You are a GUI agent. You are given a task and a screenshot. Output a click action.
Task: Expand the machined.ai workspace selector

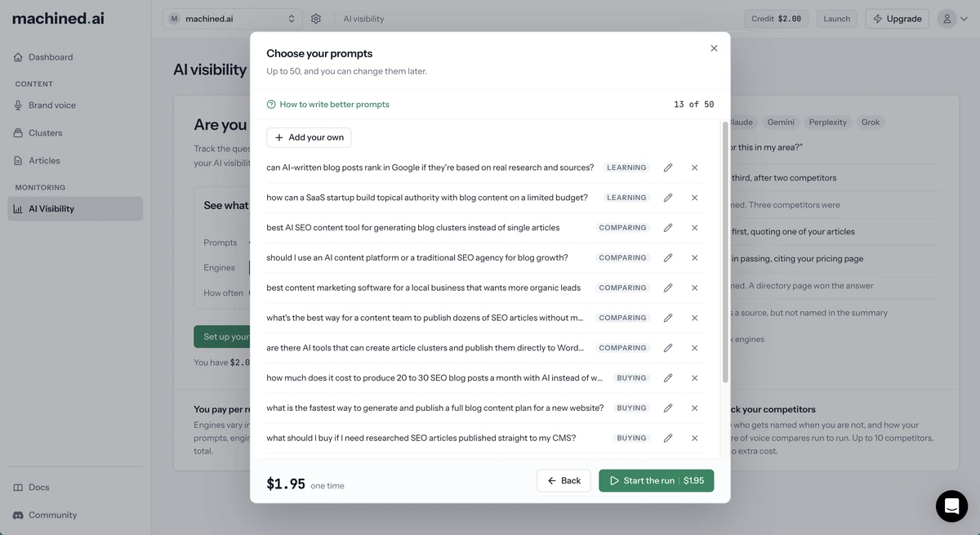click(x=232, y=19)
